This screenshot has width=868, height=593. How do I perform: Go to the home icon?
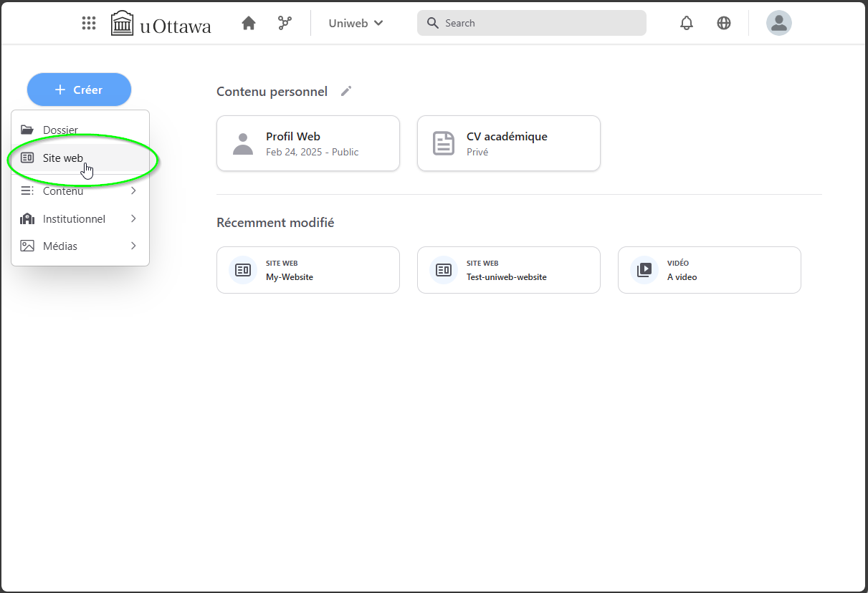(249, 23)
